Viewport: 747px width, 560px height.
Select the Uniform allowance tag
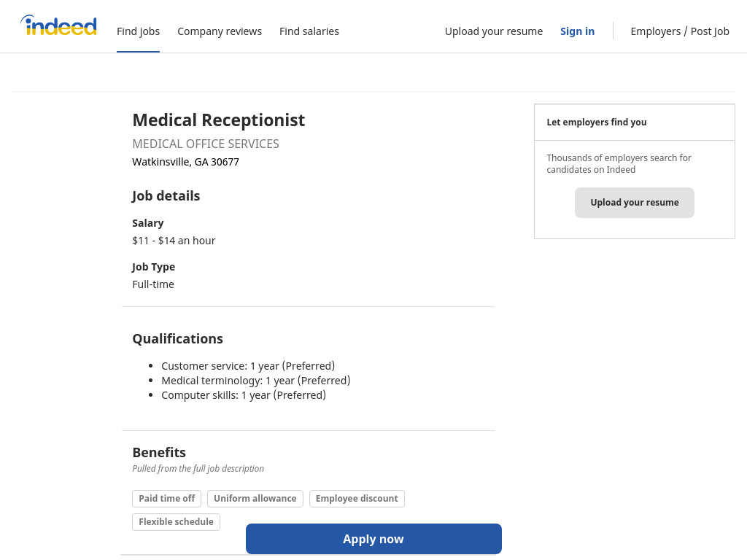pyautogui.click(x=255, y=499)
